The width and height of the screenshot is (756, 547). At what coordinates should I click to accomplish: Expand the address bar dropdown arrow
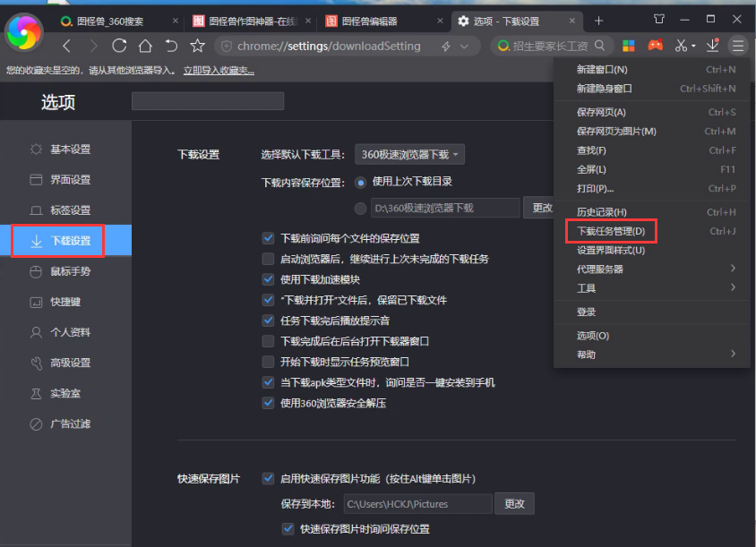[464, 47]
